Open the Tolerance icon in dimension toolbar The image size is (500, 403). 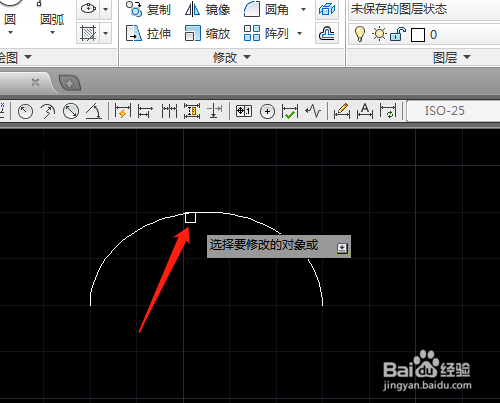click(244, 111)
